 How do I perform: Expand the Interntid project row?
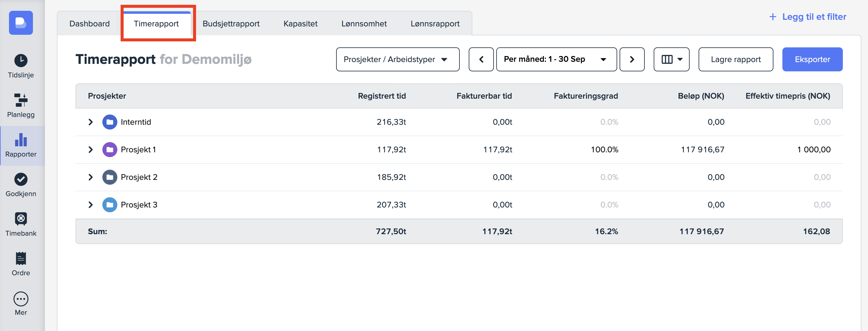click(x=90, y=122)
